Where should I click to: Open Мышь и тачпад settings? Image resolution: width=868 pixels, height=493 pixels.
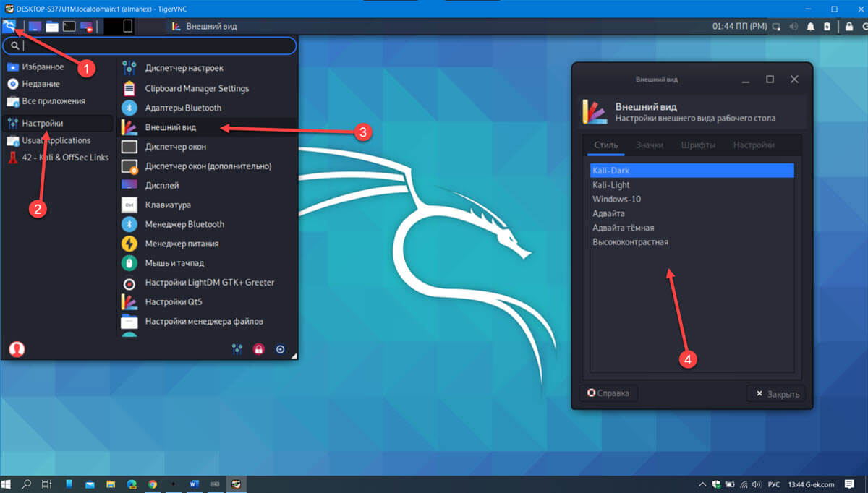[x=207, y=263]
